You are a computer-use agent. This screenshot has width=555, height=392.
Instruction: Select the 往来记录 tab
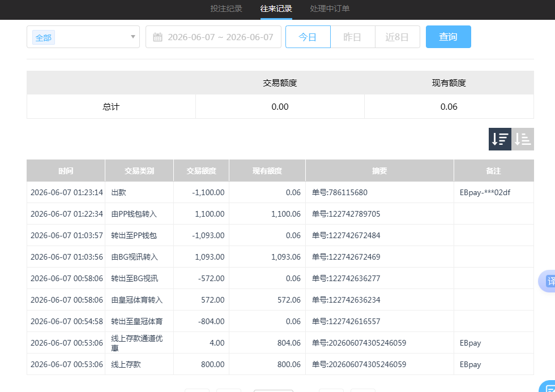[x=276, y=8]
